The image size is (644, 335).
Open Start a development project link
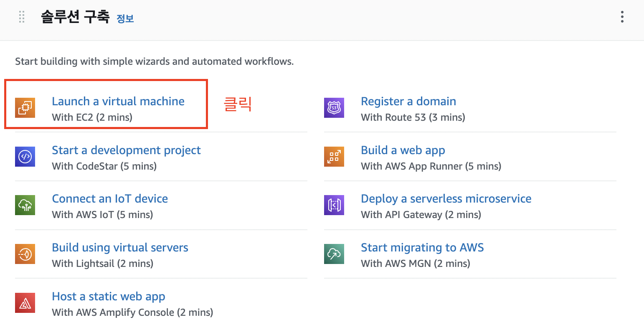pos(126,150)
